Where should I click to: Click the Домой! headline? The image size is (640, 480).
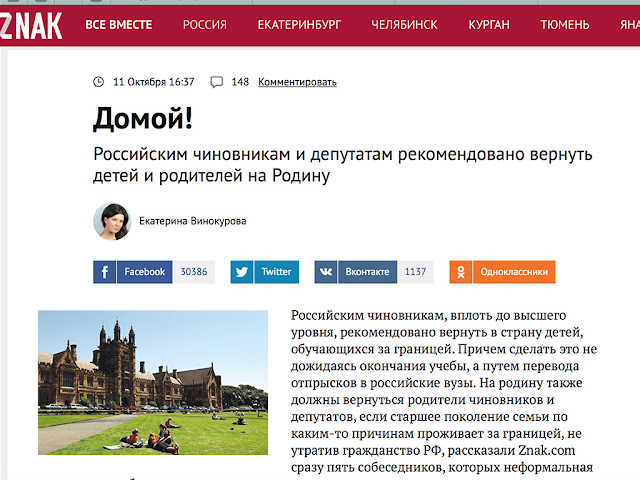(x=142, y=119)
